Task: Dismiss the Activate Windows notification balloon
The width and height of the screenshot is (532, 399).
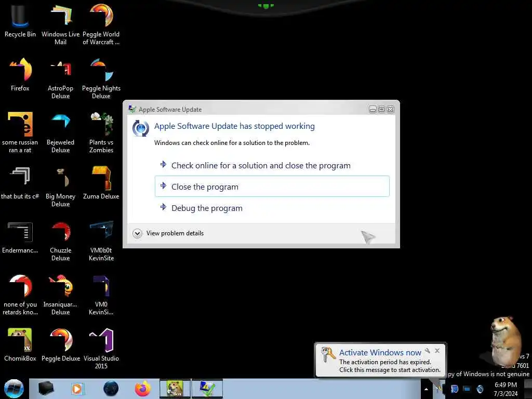Action: coord(437,351)
